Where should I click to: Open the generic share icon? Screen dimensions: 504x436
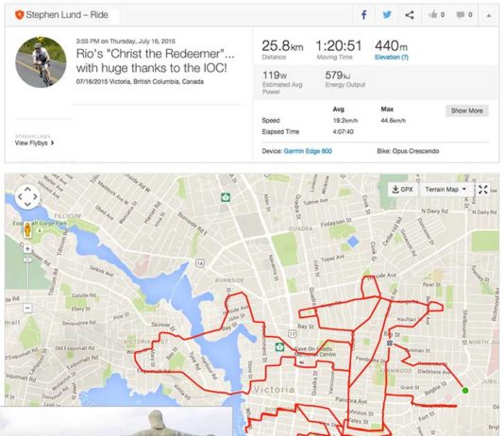point(410,15)
